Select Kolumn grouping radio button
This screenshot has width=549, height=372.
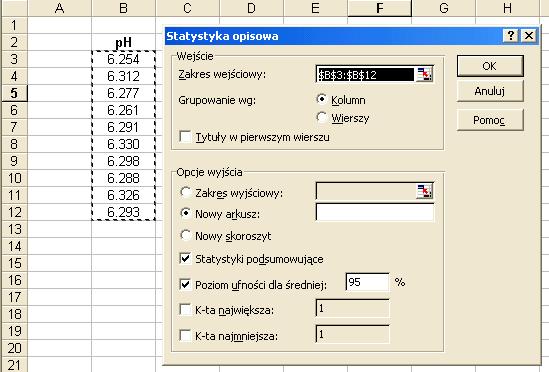point(321,99)
